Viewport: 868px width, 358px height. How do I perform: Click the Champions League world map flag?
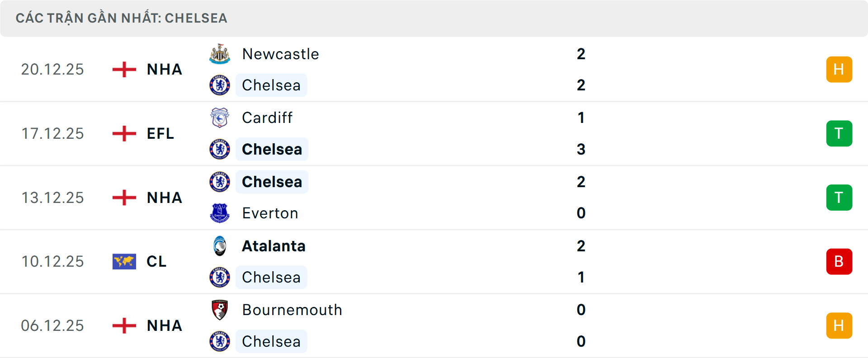click(124, 261)
